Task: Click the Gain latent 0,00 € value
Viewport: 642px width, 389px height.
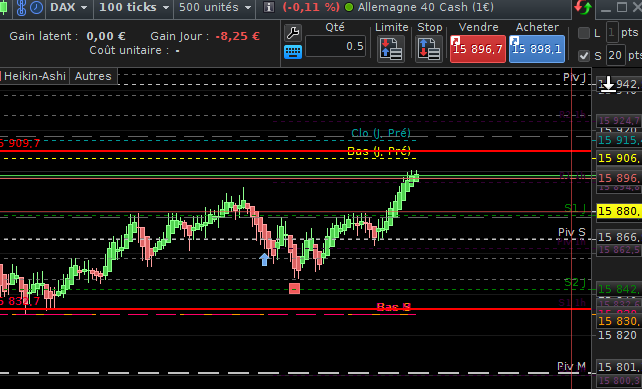Action: point(106,36)
